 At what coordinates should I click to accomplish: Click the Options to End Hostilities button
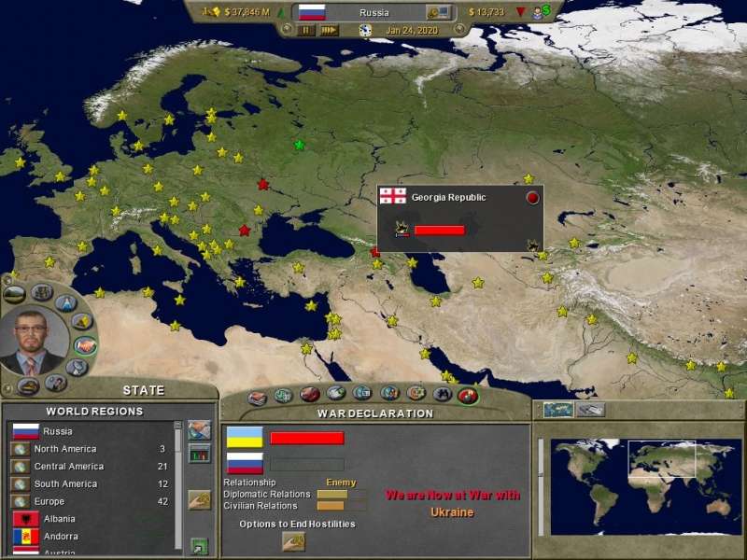point(293,541)
